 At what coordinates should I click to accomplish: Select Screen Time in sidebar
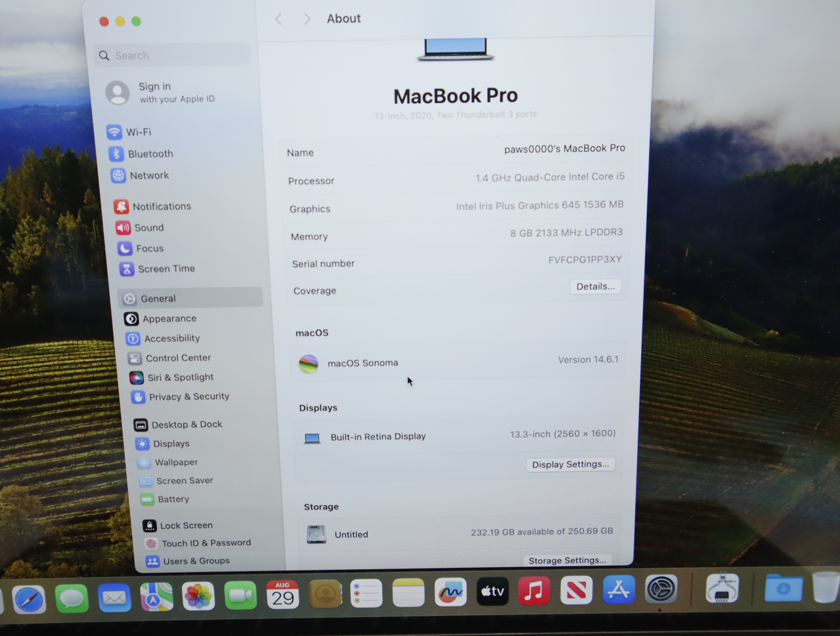(x=166, y=269)
